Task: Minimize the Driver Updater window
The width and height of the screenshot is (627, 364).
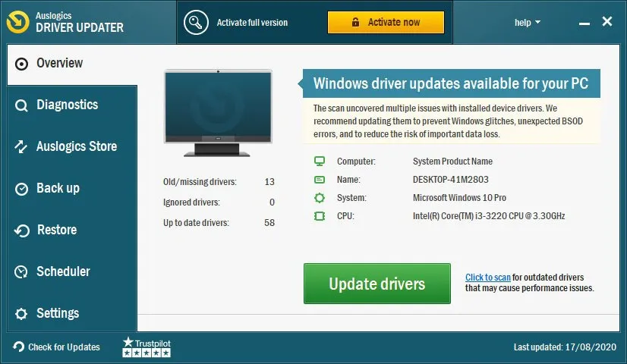Action: click(584, 24)
